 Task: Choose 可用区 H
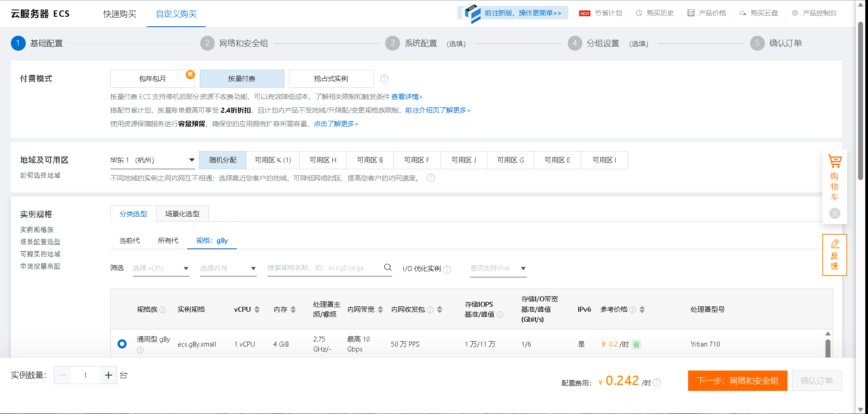point(323,160)
